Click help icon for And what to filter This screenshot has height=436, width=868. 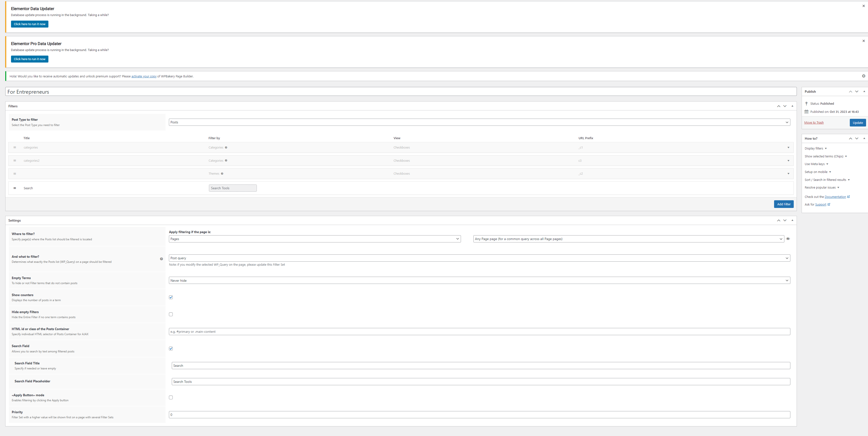(161, 259)
